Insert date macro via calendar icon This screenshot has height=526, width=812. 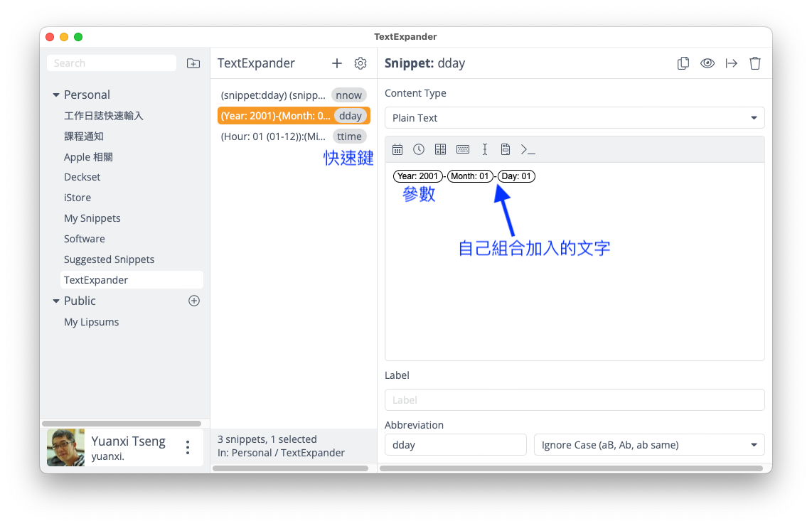(397, 149)
